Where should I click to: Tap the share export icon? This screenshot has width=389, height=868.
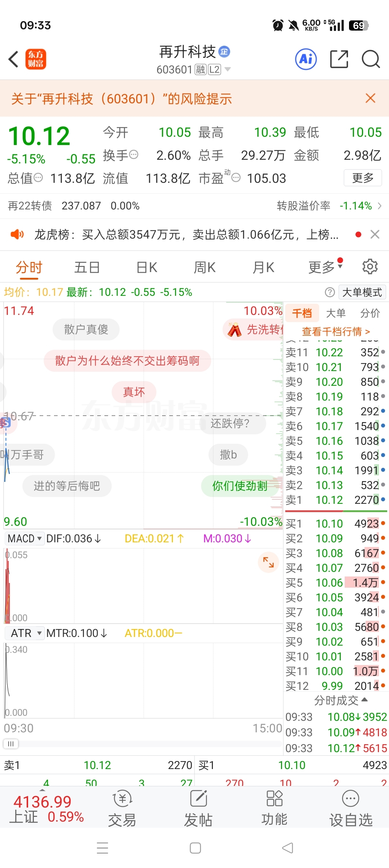point(339,59)
